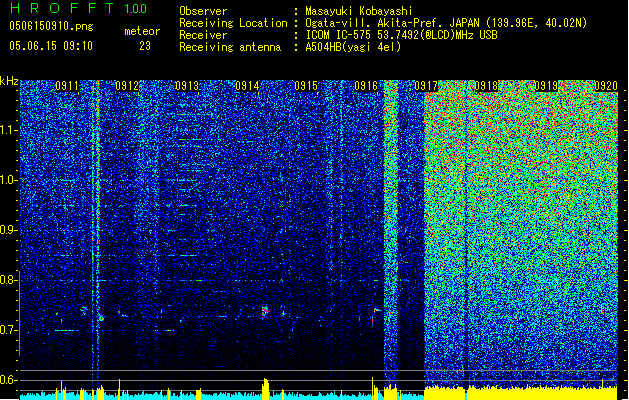Click the 0918 time marker

(486, 86)
